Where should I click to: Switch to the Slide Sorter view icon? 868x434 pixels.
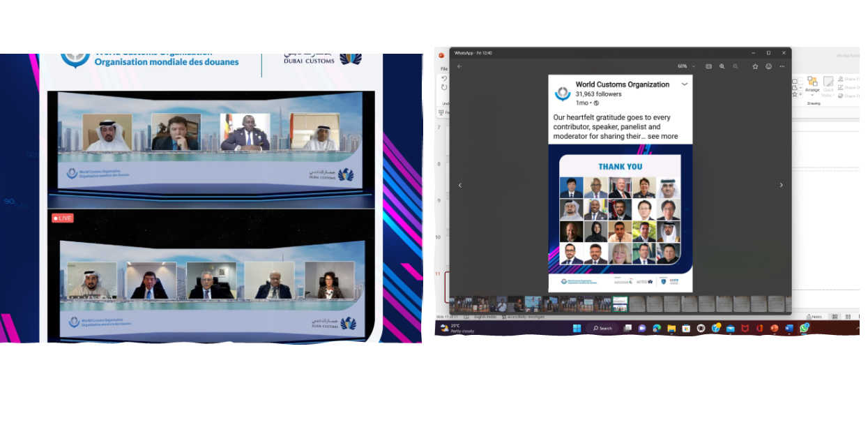coord(848,317)
